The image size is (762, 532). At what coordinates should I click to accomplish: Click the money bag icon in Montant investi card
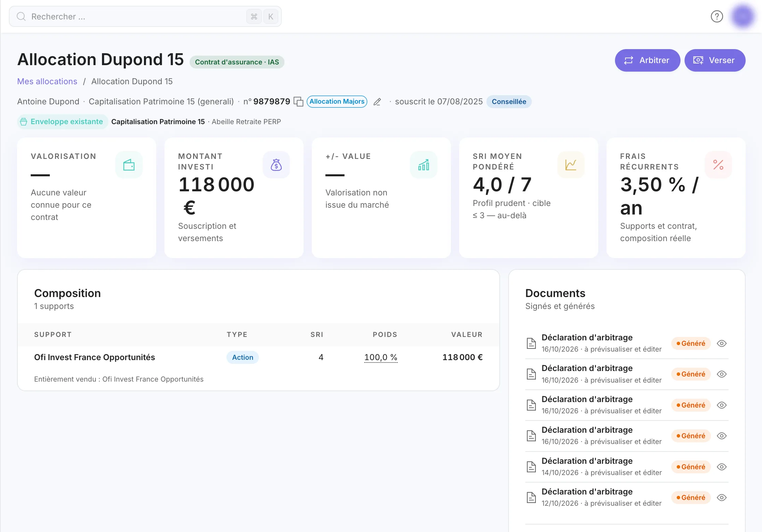click(276, 165)
